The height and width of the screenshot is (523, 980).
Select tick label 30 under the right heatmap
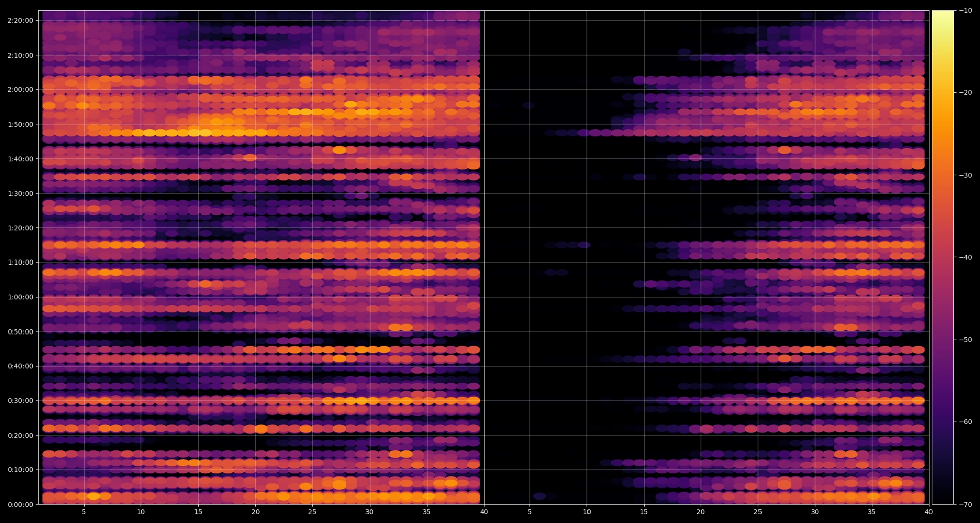[x=815, y=512]
